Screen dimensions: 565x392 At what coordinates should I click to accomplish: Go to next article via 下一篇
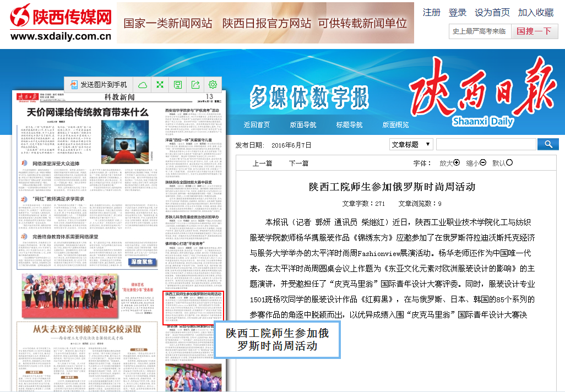[298, 163]
